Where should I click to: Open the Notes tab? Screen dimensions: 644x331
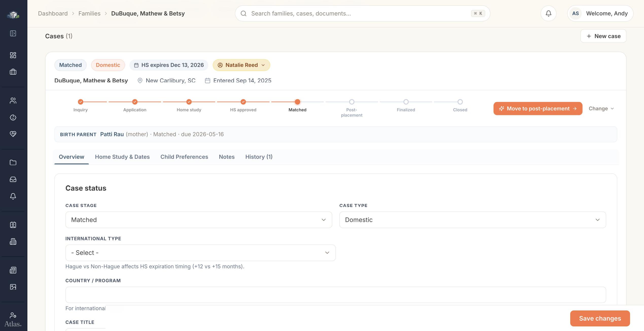227,157
